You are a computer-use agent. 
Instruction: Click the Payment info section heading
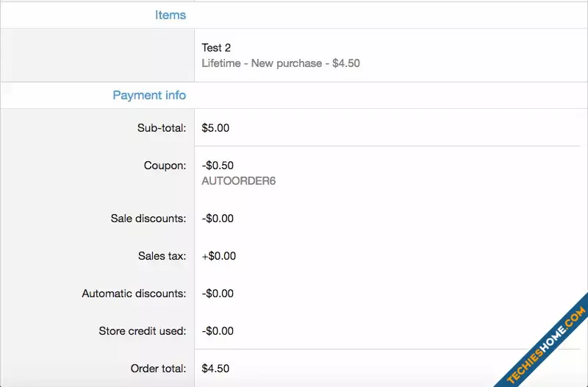pos(149,96)
